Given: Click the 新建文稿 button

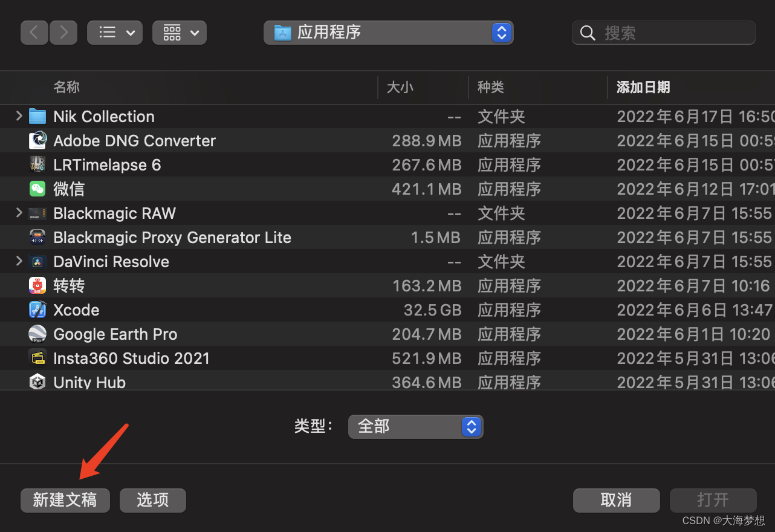Looking at the screenshot, I should pyautogui.click(x=65, y=501).
